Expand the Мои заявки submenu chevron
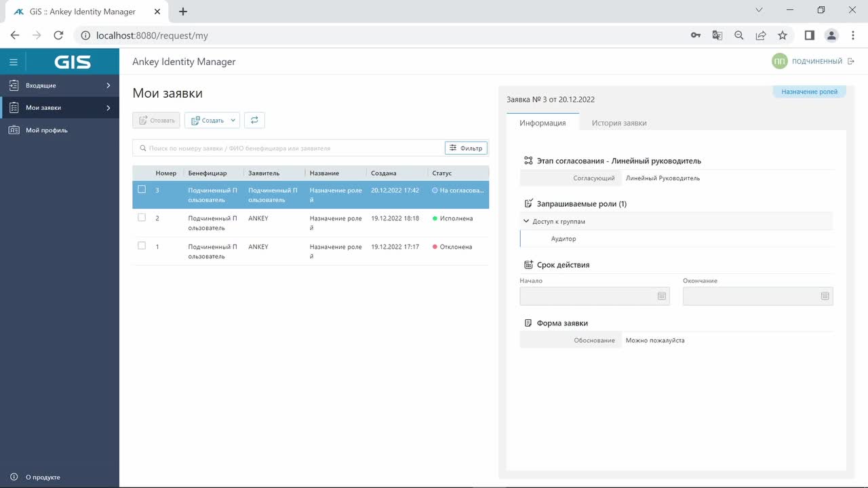Viewport: 868px width, 488px height. point(108,108)
